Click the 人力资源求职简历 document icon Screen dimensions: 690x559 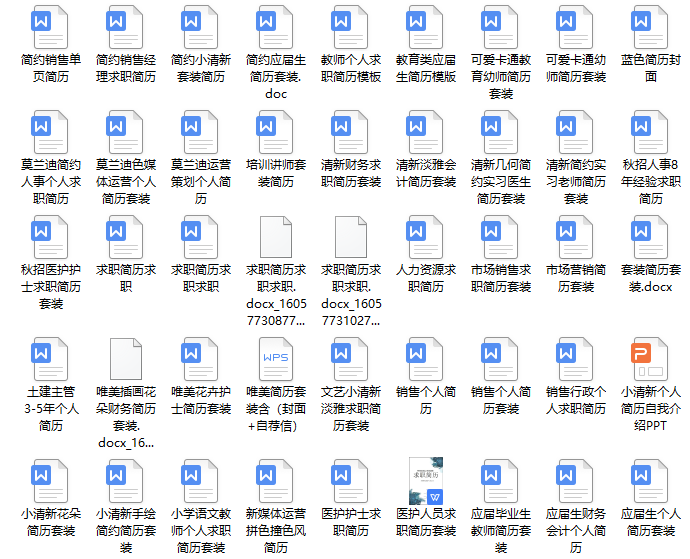pyautogui.click(x=425, y=237)
